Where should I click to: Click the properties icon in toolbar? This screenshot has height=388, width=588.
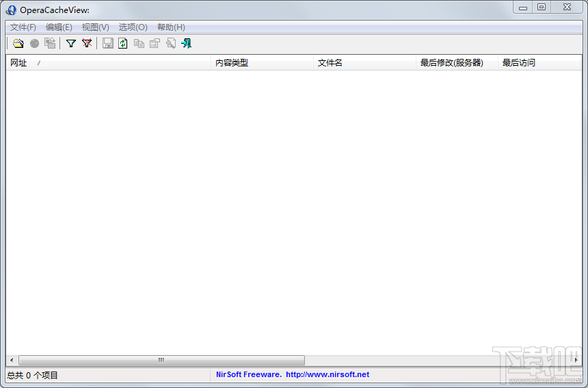pos(155,44)
